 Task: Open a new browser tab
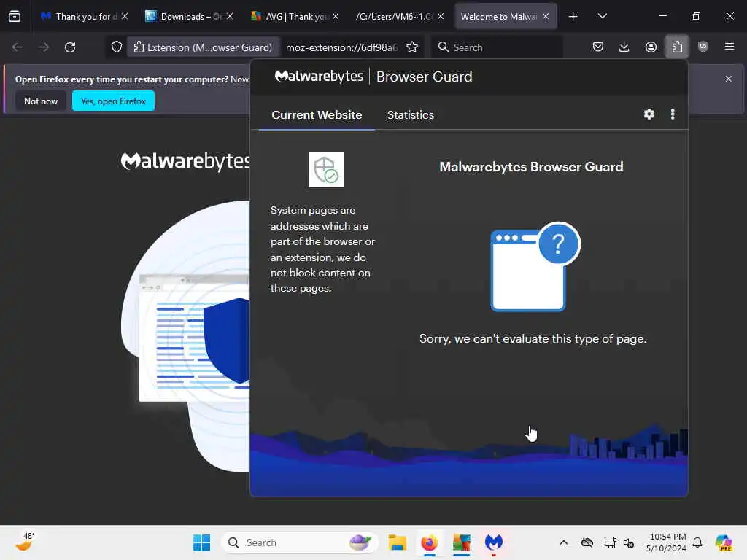(573, 17)
